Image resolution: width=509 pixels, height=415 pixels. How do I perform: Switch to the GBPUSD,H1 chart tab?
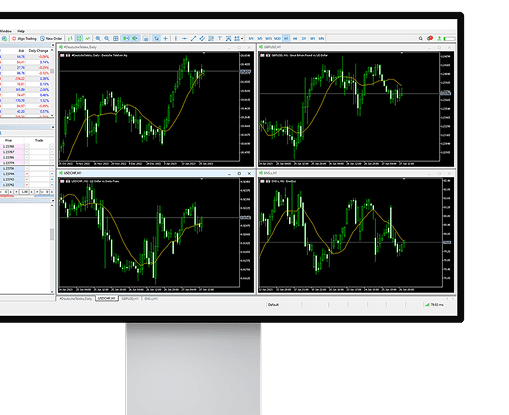[130, 299]
